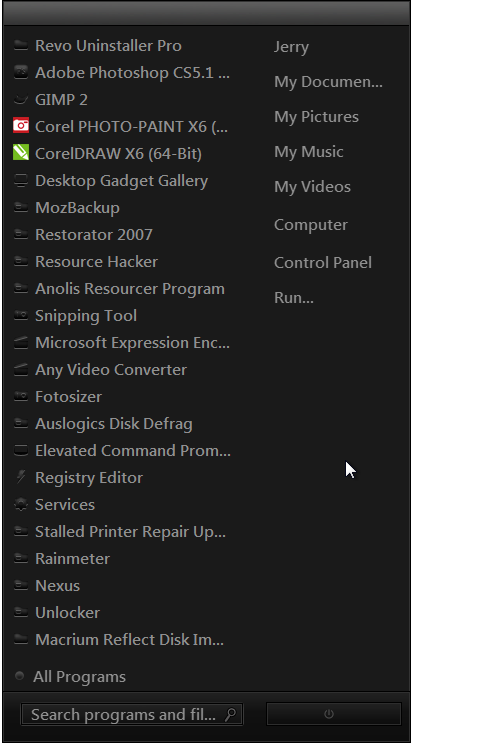Image resolution: width=490 pixels, height=743 pixels.
Task: Click the GIMP 2 icon
Action: tap(21, 99)
